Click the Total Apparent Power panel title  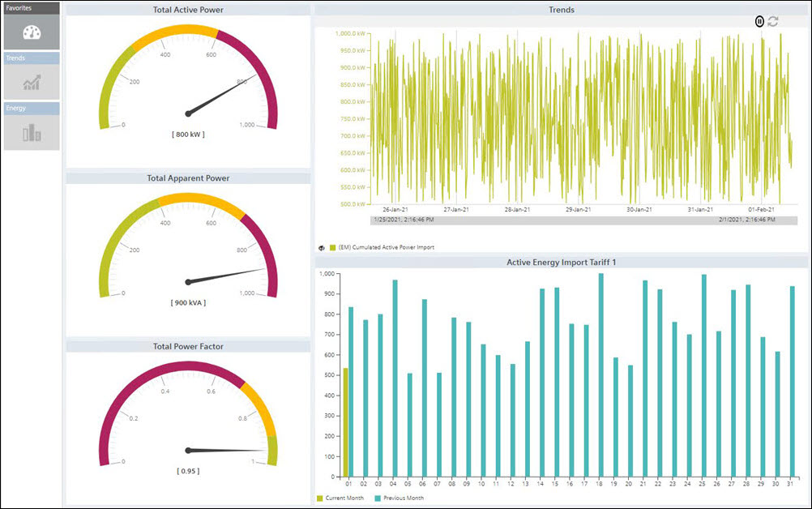188,178
